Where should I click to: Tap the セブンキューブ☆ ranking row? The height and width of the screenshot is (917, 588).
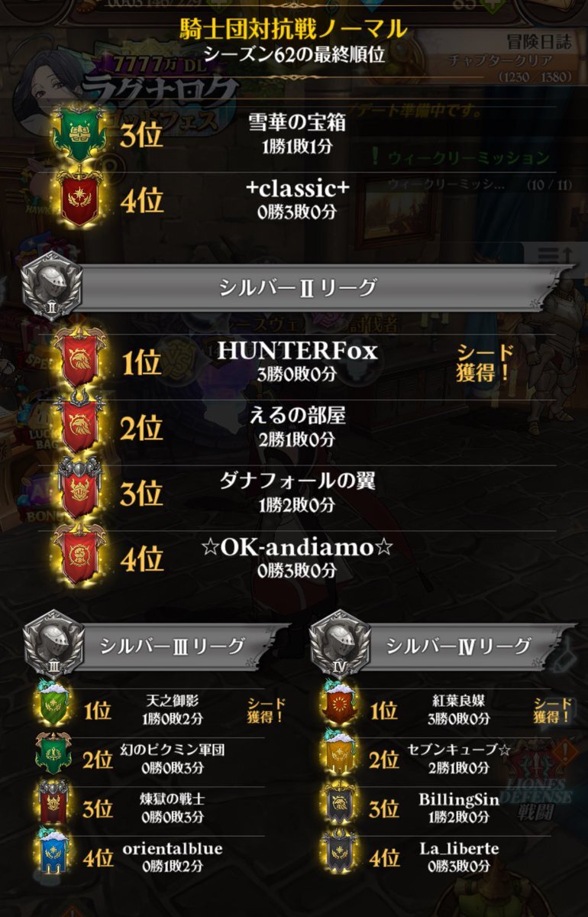click(445, 758)
